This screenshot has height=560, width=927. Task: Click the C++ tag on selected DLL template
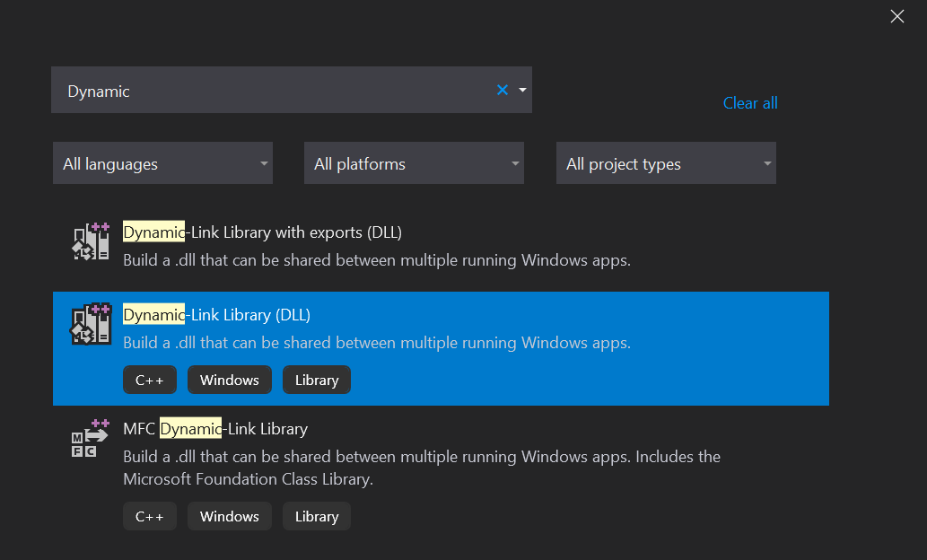(150, 380)
